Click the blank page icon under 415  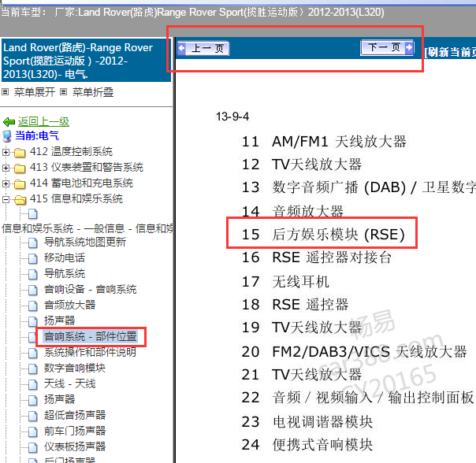point(33,214)
